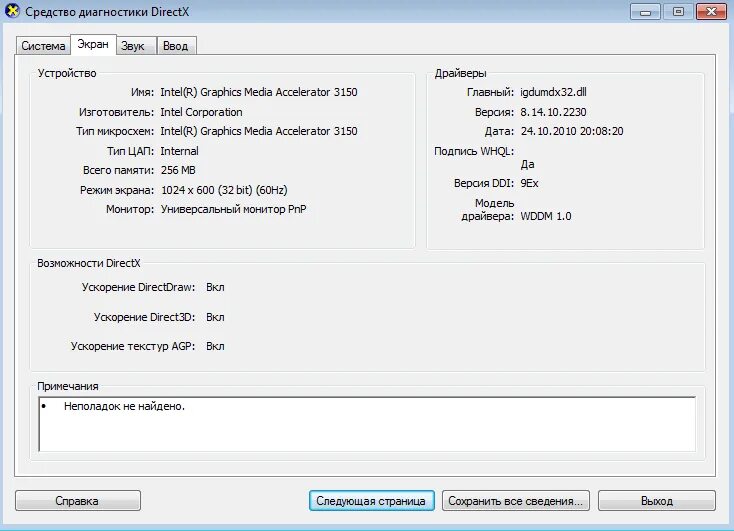This screenshot has height=531, width=734.
Task: Exit using the Выход button
Action: coord(657,501)
